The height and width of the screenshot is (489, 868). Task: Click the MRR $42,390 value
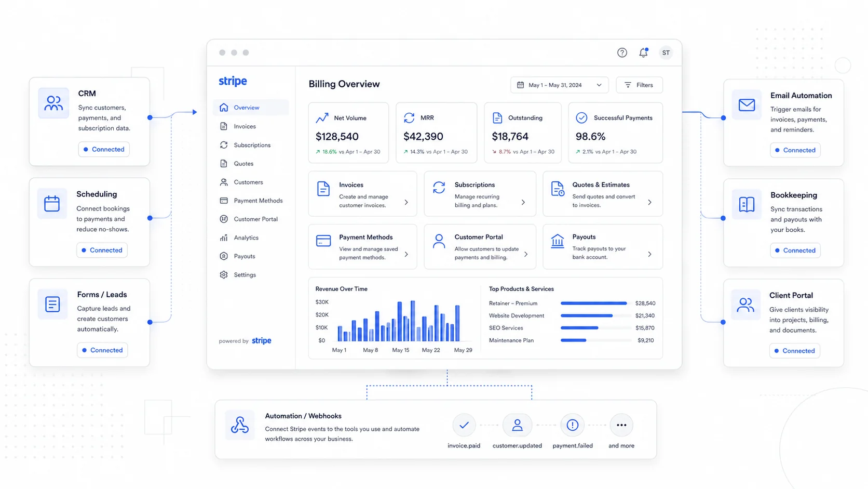[x=423, y=137]
